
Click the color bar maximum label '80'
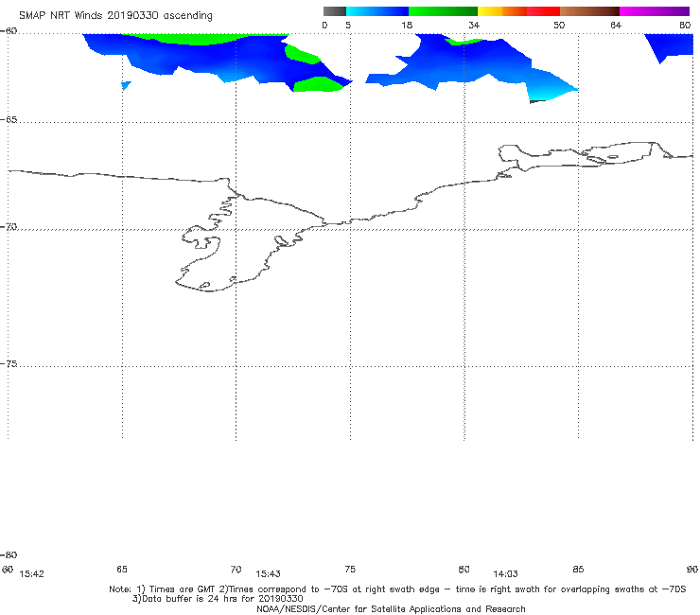pyautogui.click(x=685, y=25)
